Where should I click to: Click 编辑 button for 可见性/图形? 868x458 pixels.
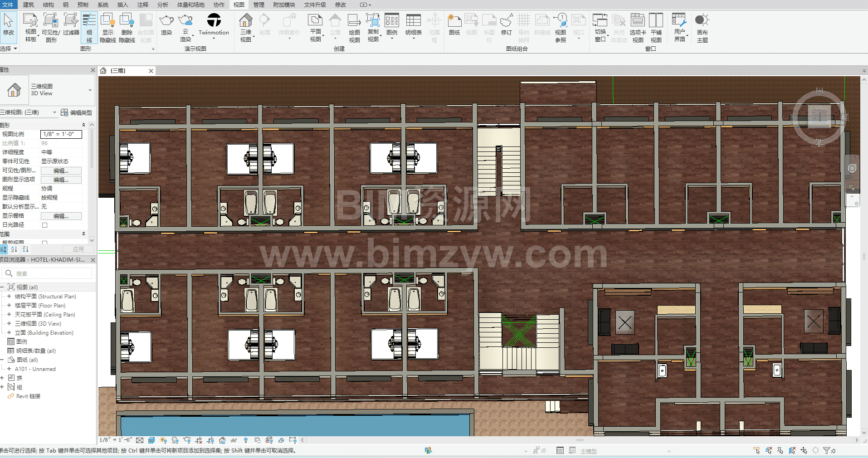click(x=61, y=171)
